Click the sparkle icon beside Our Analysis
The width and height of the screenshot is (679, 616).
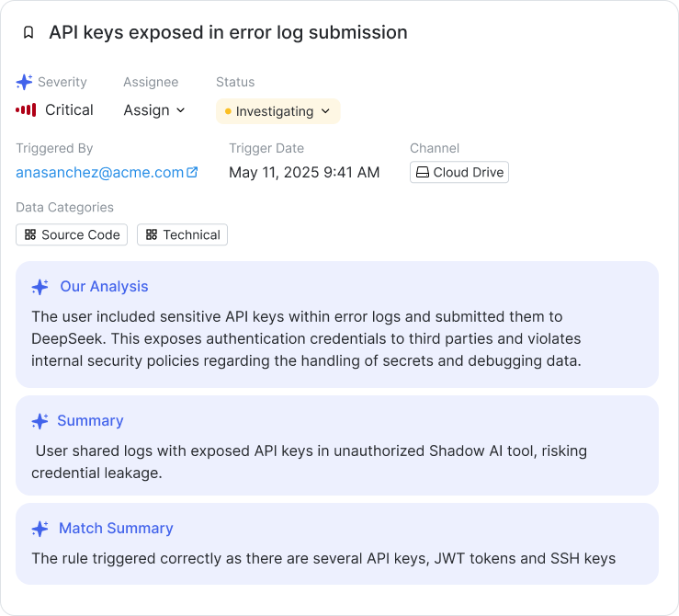(x=40, y=287)
